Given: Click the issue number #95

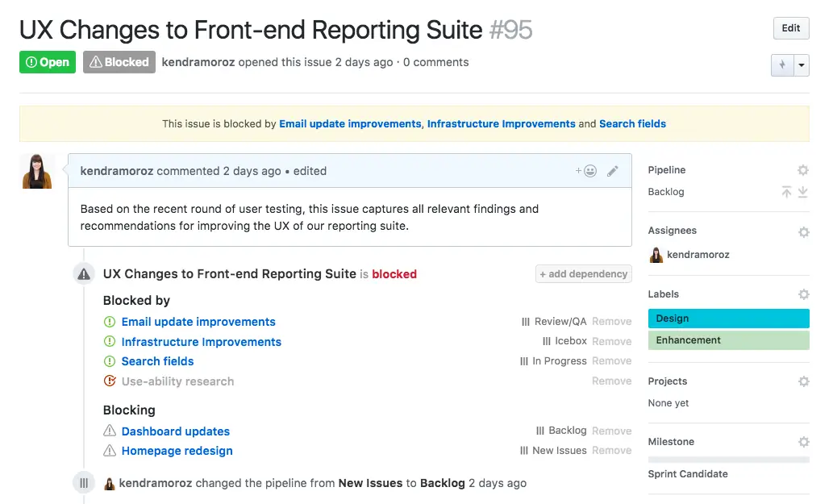Looking at the screenshot, I should [x=510, y=30].
